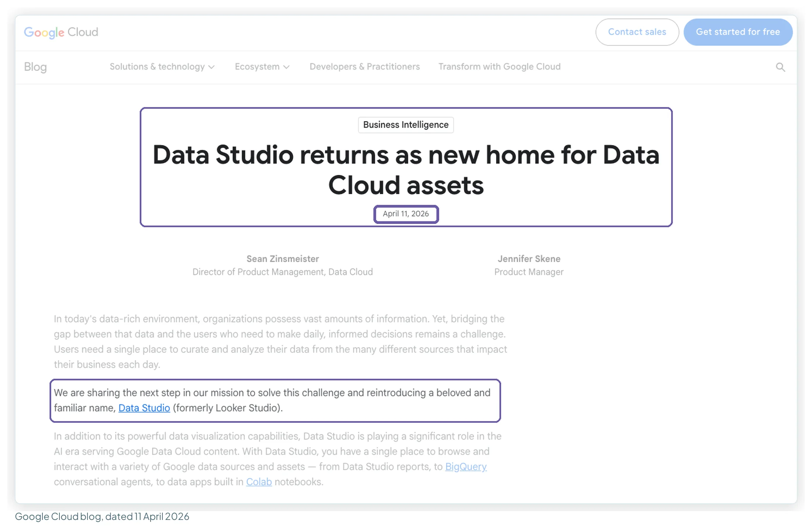
Task: Expand the Ecosystem dropdown menu
Action: [x=262, y=67]
